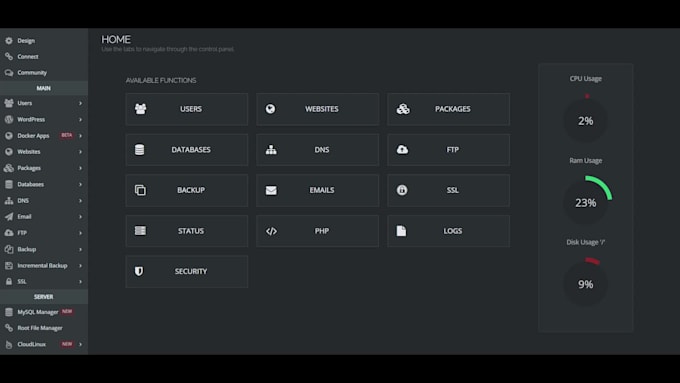Viewport: 680px width, 383px height.
Task: Open the Community chat icon in sidebar
Action: tap(9, 72)
